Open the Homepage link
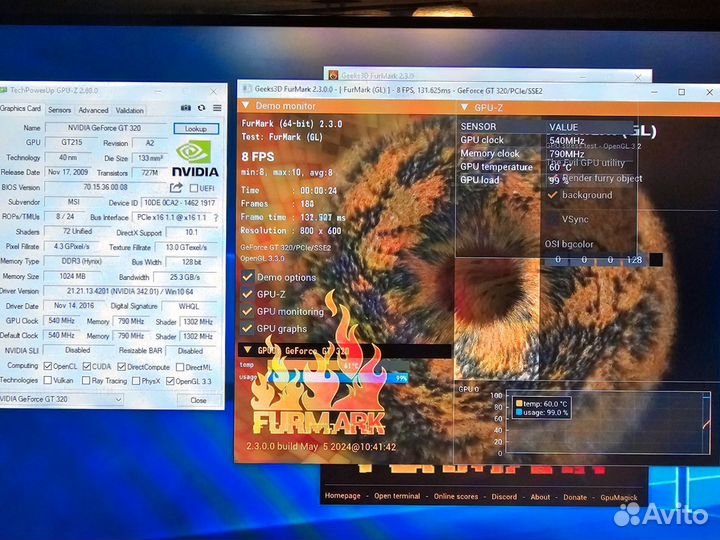The height and width of the screenshot is (540, 720). point(342,496)
